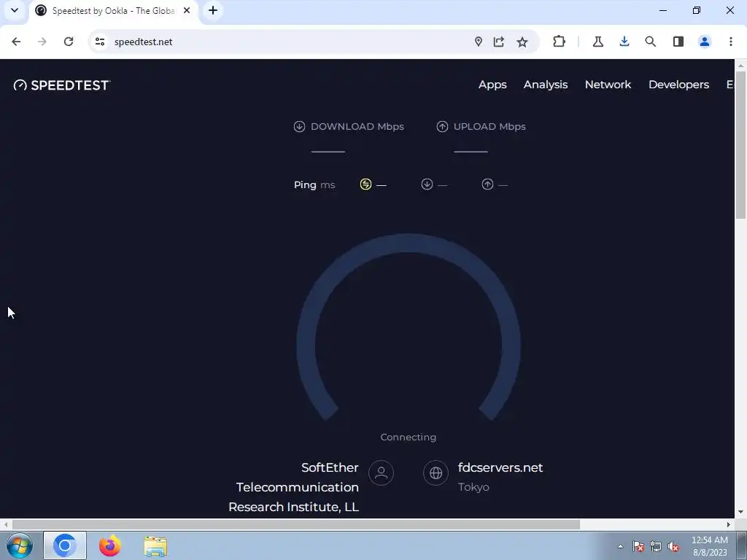Click the Connecting status text
The width and height of the screenshot is (747, 560).
(x=409, y=437)
